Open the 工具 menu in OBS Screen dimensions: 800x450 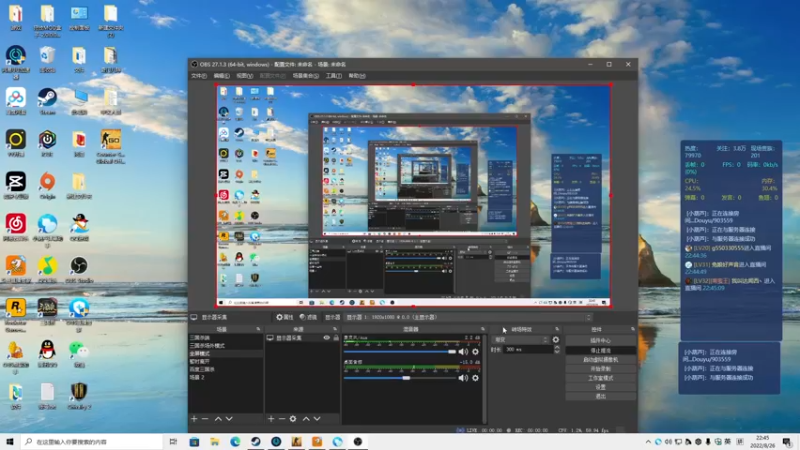[x=334, y=76]
